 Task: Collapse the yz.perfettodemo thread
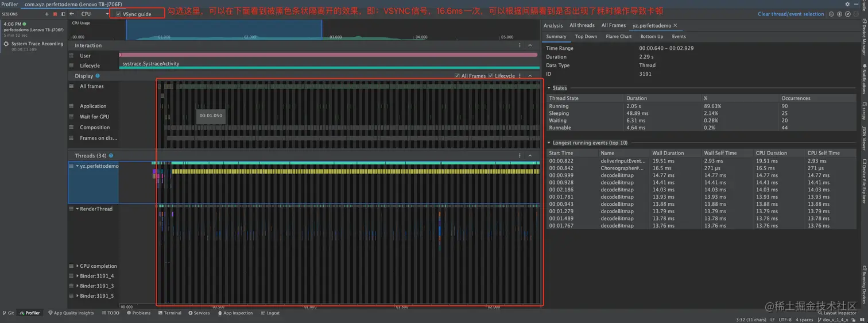tap(77, 166)
